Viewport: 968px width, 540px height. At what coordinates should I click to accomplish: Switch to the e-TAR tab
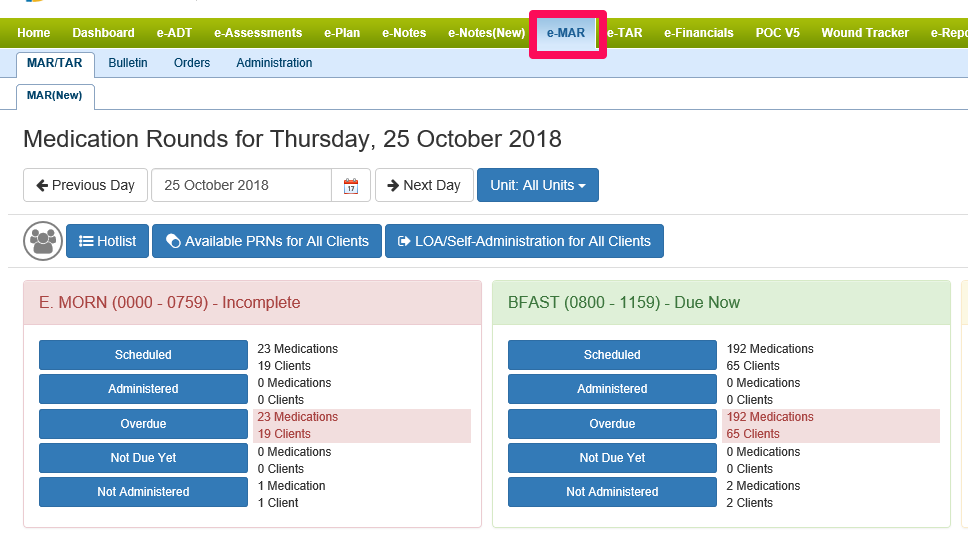[x=625, y=33]
